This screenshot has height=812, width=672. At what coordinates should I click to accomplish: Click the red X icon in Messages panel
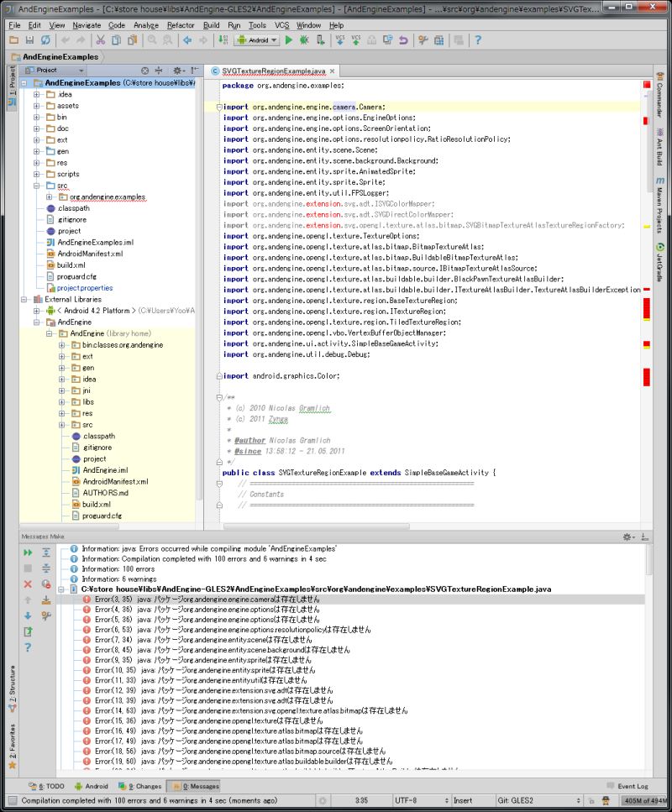coord(28,584)
